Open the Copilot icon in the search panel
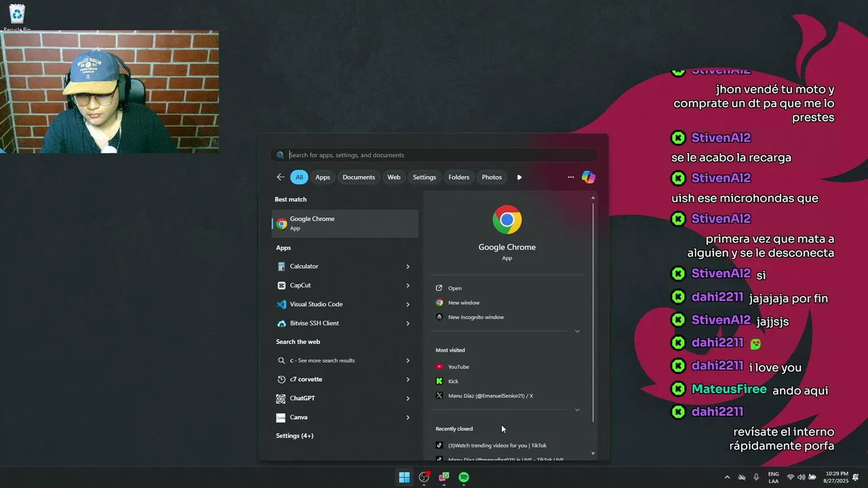This screenshot has width=868, height=488. 589,177
